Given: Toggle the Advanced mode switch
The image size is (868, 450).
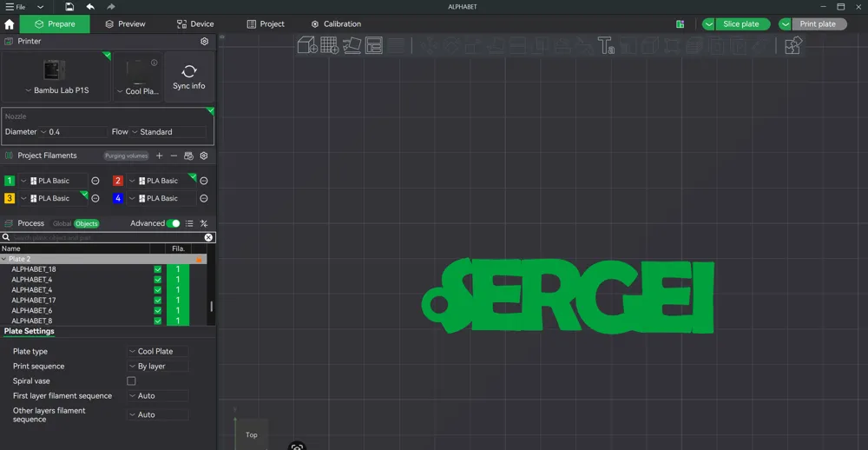Looking at the screenshot, I should tap(174, 223).
